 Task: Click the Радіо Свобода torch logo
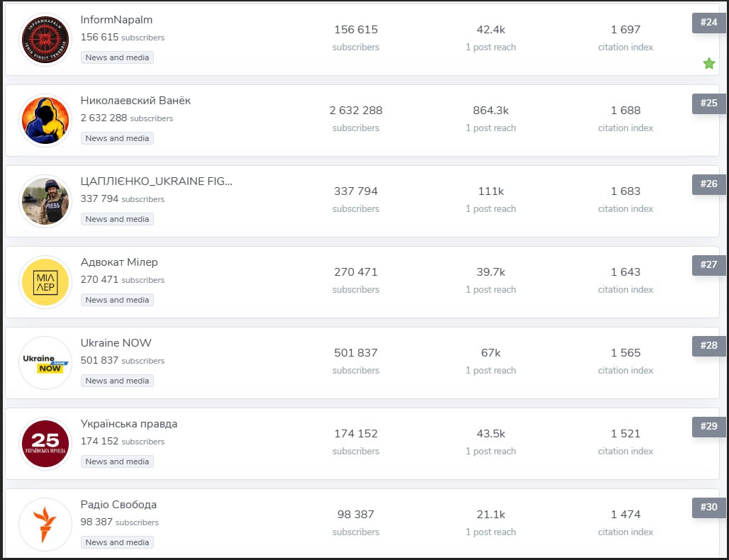coord(45,525)
